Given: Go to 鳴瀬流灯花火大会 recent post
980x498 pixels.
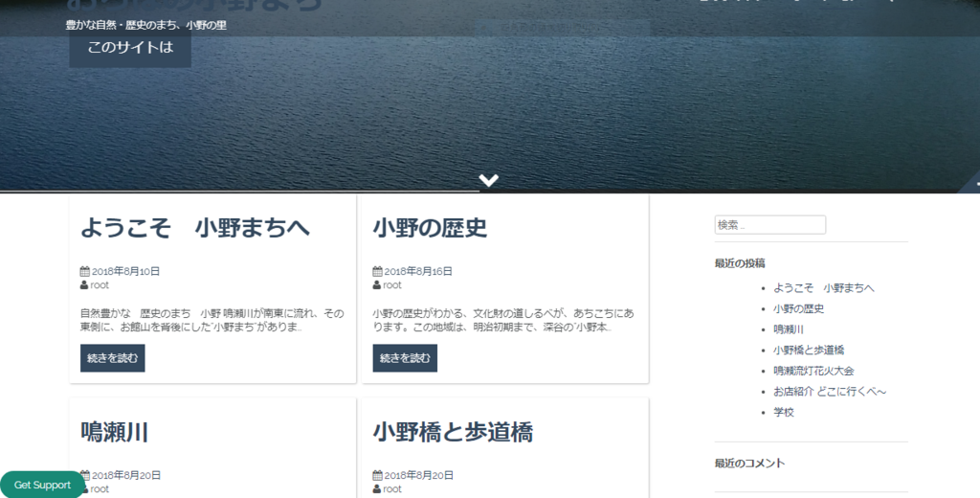Looking at the screenshot, I should coord(813,371).
